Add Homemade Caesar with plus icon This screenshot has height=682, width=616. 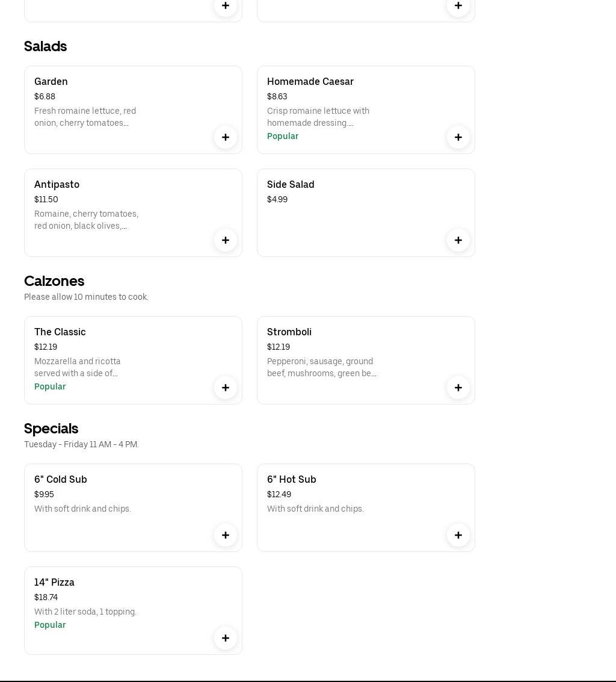tap(458, 137)
